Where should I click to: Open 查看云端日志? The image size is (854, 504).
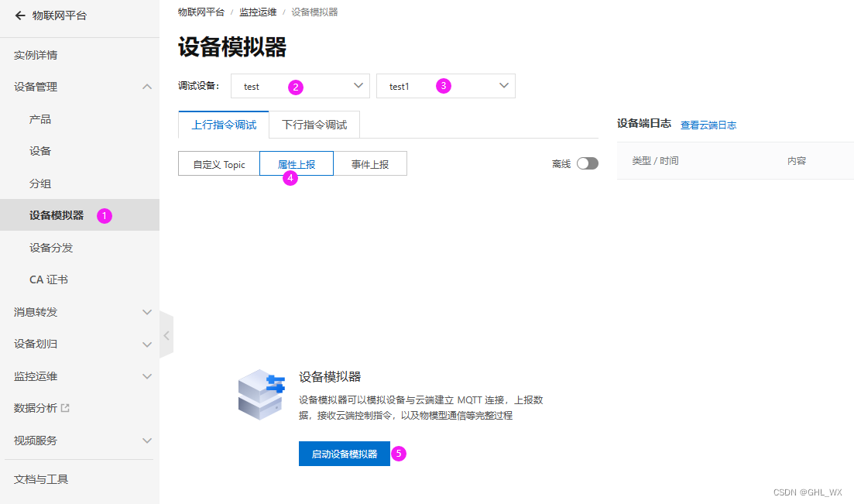coord(708,124)
